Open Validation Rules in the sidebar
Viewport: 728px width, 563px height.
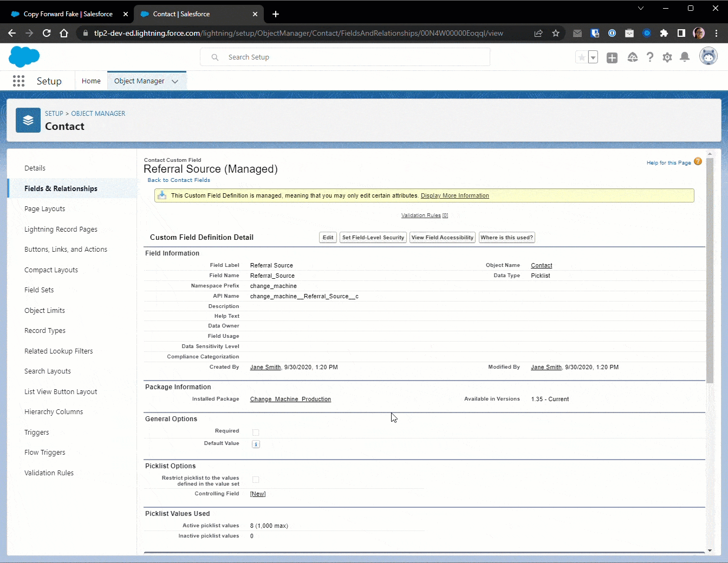pos(49,473)
